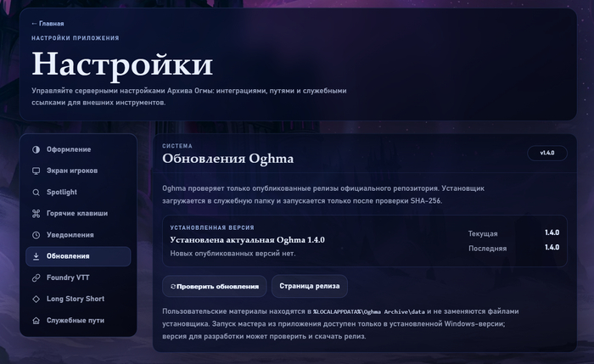This screenshot has height=364, width=594.
Task: Click the Обновления Oghma section title
Action: pyautogui.click(x=227, y=159)
